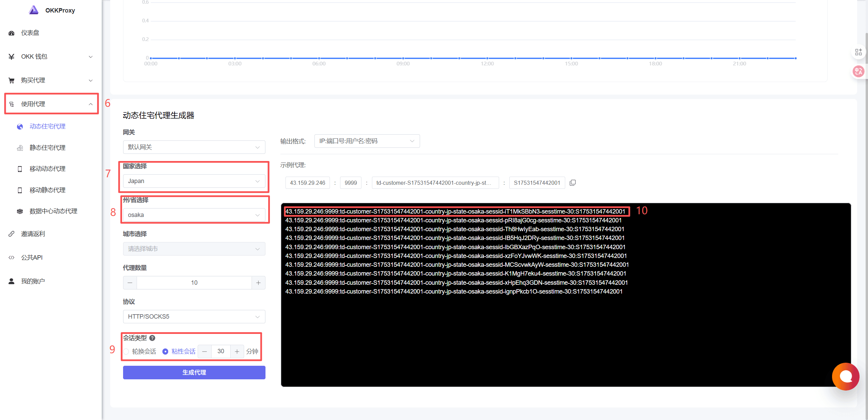Open 静态住宅代理 in the sidebar
The width and height of the screenshot is (868, 420).
47,148
